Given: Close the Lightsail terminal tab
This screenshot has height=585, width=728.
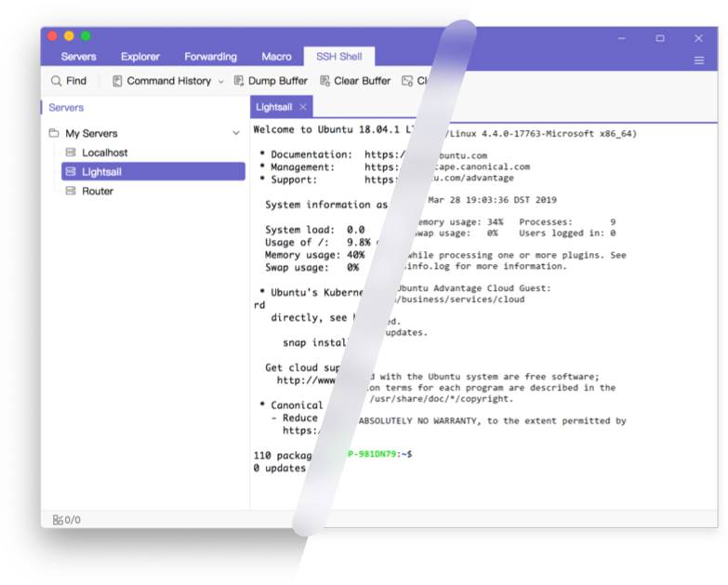Looking at the screenshot, I should coord(303,107).
